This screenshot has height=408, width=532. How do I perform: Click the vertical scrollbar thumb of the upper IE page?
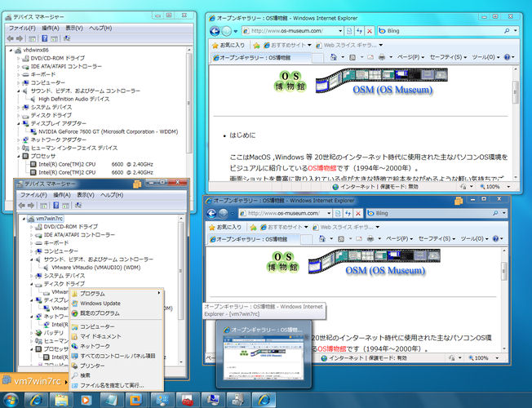point(516,92)
